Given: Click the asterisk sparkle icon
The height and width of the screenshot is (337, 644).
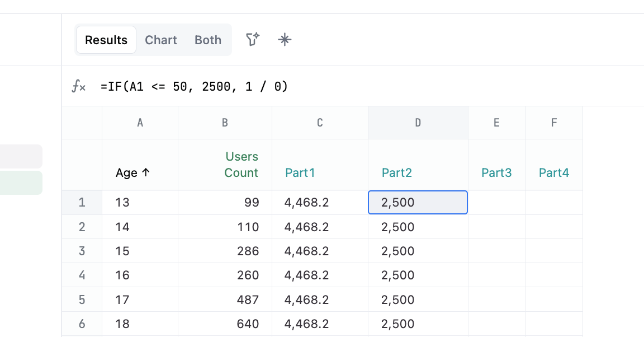Looking at the screenshot, I should [285, 40].
